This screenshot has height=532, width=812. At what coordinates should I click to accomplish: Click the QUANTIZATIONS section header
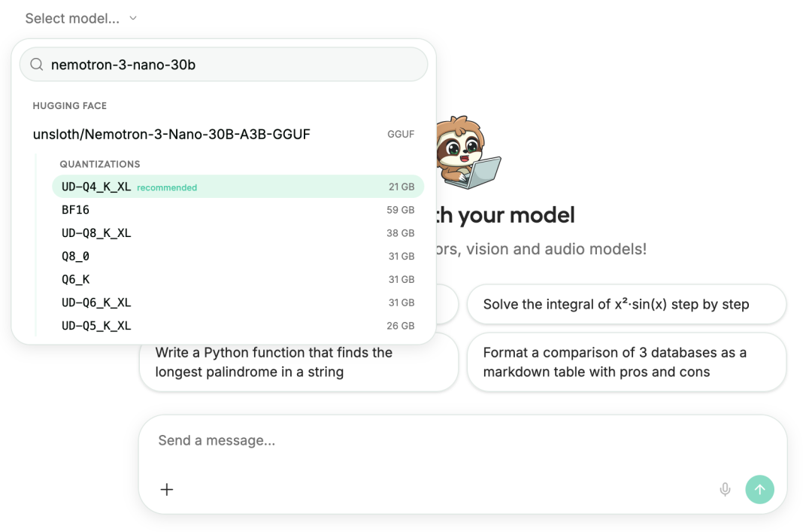(100, 164)
